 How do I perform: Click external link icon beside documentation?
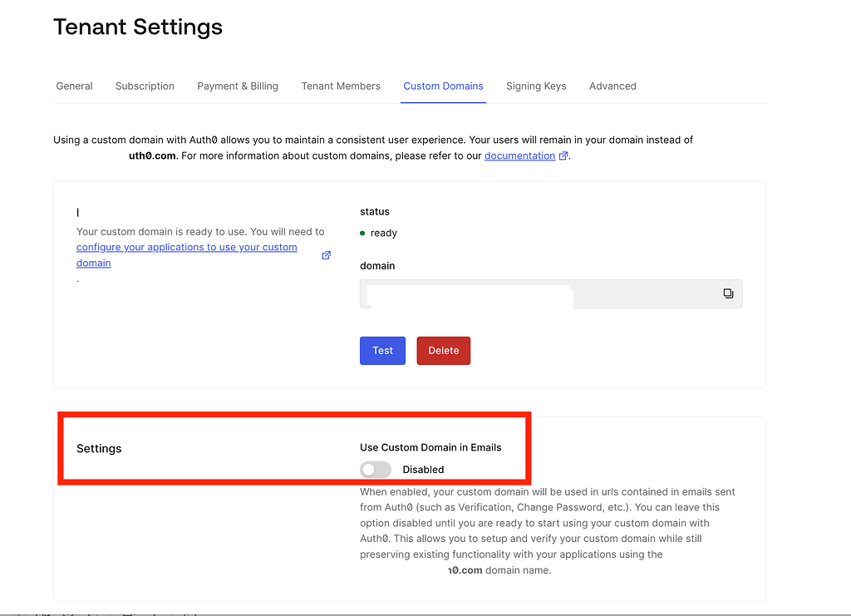coord(563,156)
